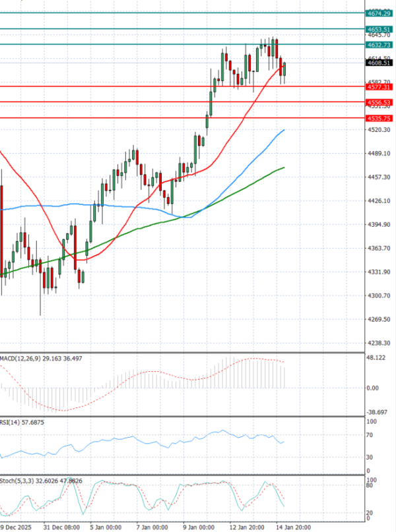This screenshot has width=396, height=532.
Task: Click the 4674.29 resistance price label
Action: (379, 13)
